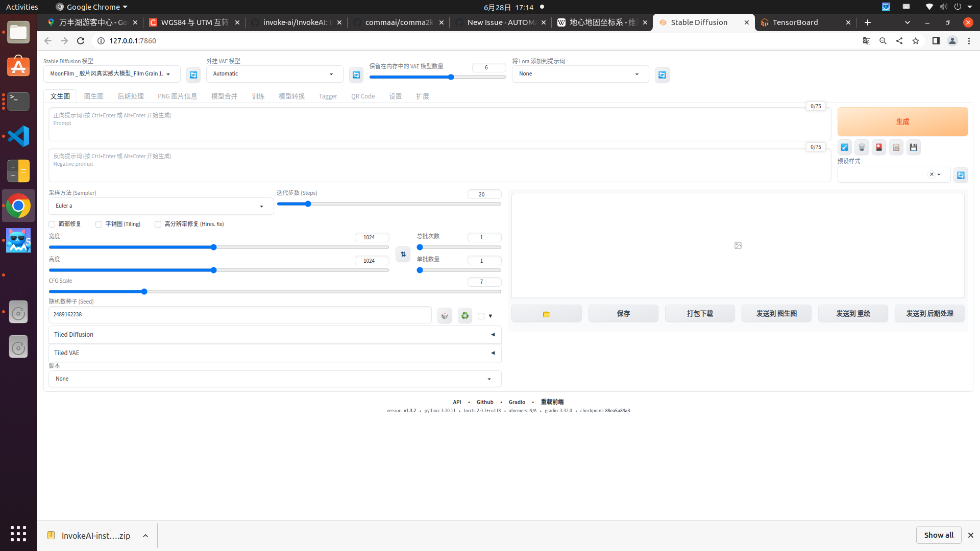Open the Tagger tab
Image resolution: width=980 pixels, height=551 pixels.
(328, 96)
